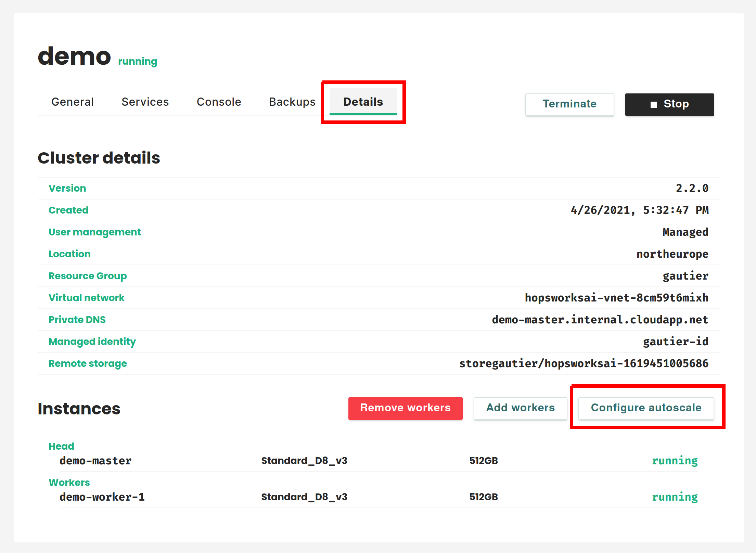This screenshot has width=756, height=553.
Task: Select virtual network hopsworksai-vnet-8cm59t6mixh
Action: (x=617, y=298)
